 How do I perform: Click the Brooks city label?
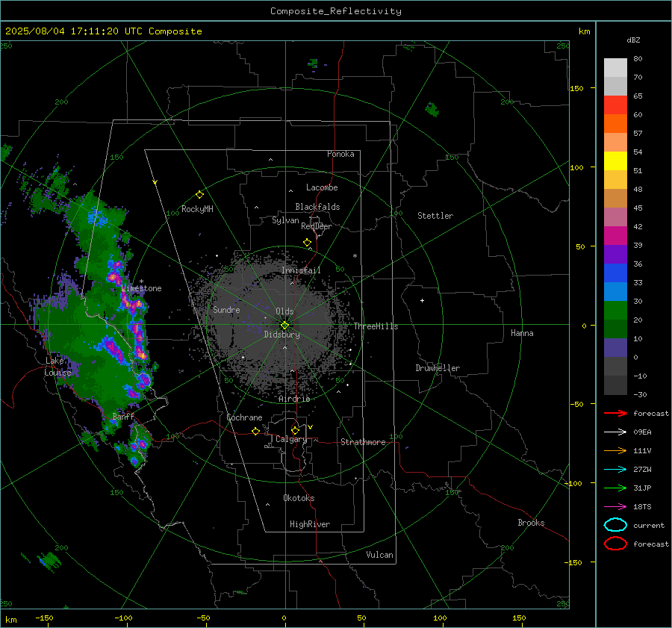pyautogui.click(x=531, y=523)
